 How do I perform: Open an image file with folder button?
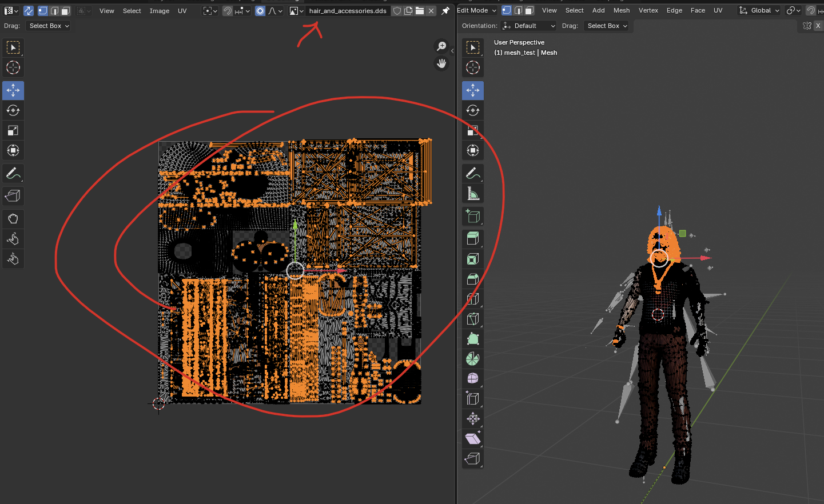coord(420,11)
